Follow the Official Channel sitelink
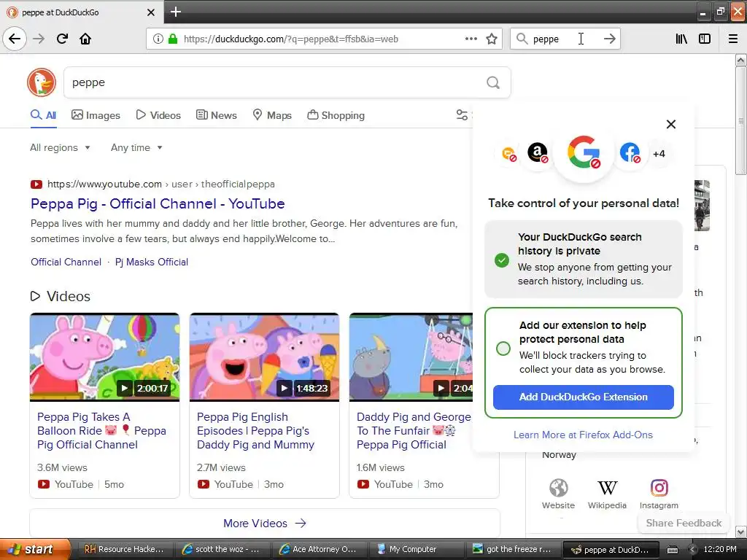 [x=66, y=262]
